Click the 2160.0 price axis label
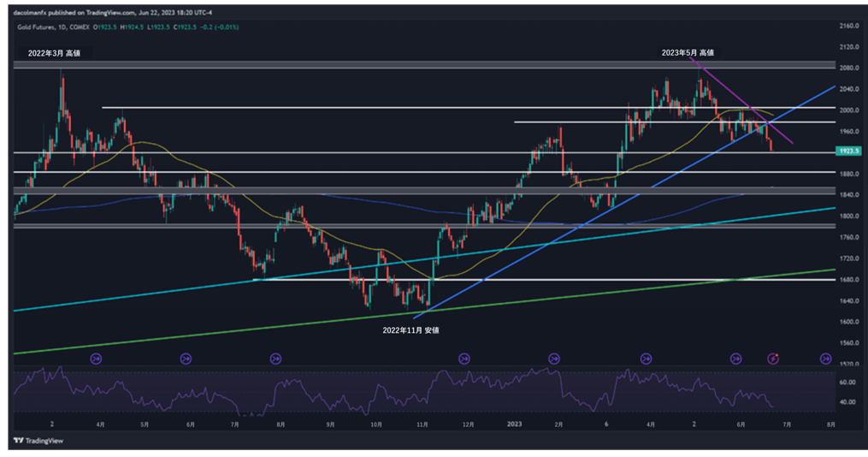The image size is (868, 457). click(x=848, y=26)
